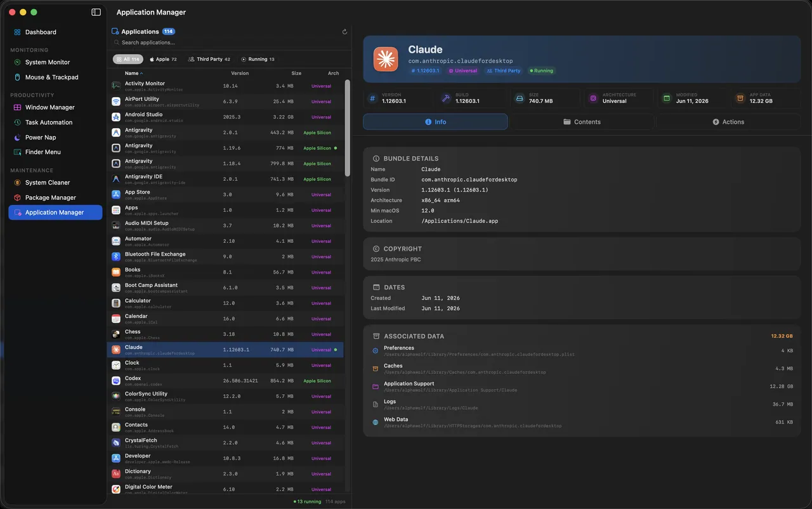Click the Developer app icon
The height and width of the screenshot is (509, 812).
(x=116, y=458)
